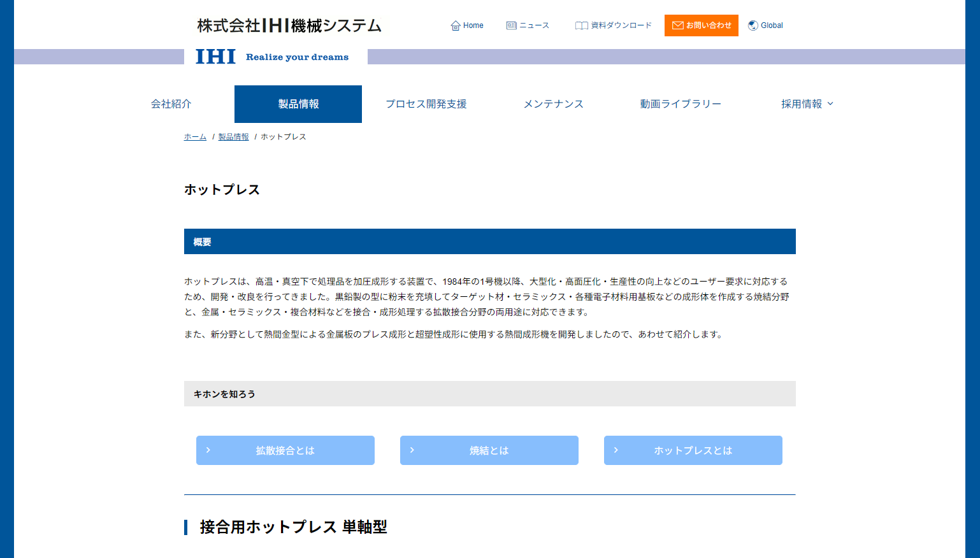Follow the 製品情報 breadcrumb link

233,137
